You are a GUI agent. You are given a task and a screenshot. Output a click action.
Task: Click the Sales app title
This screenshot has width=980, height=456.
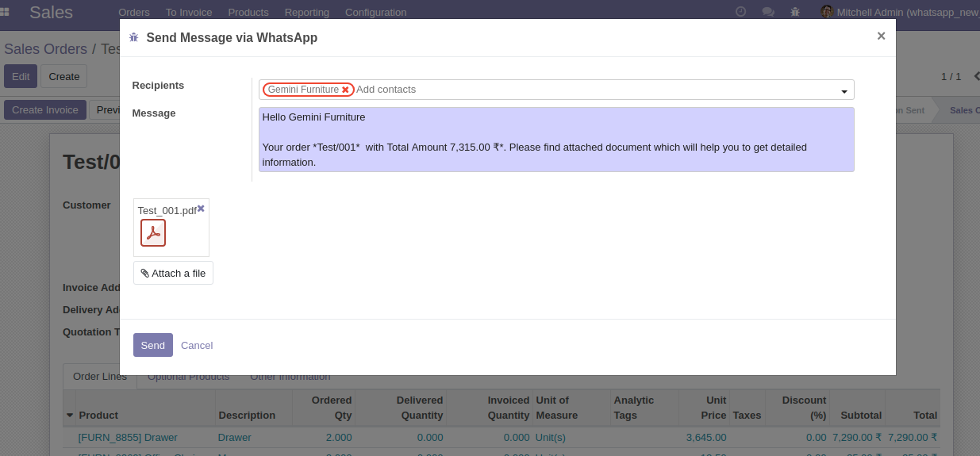tap(51, 12)
